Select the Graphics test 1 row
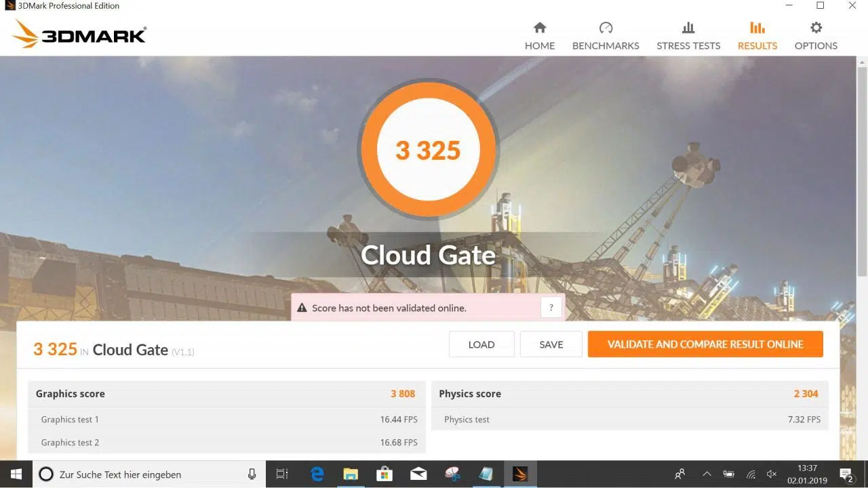The image size is (868, 488). (226, 420)
